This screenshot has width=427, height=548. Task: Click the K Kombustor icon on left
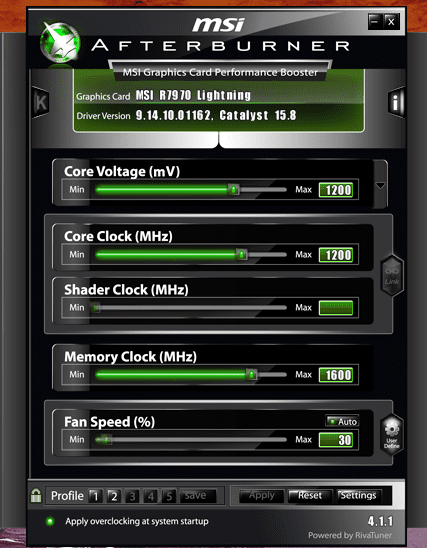41,102
